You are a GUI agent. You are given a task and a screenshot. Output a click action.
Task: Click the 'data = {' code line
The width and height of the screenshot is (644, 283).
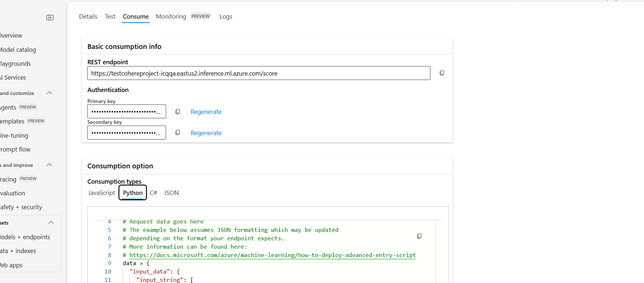[136, 263]
